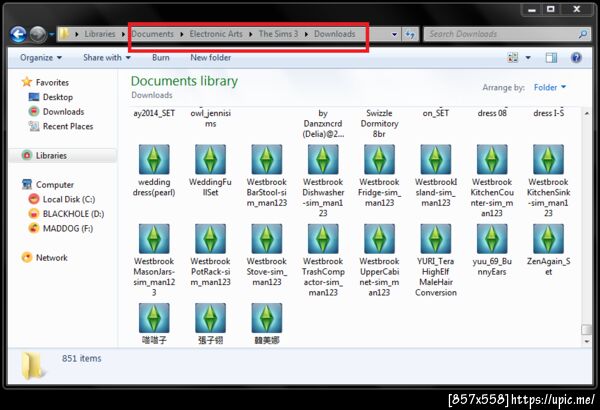The image size is (600, 410).
Task: Click the folder icon in details pane
Action: (32, 366)
